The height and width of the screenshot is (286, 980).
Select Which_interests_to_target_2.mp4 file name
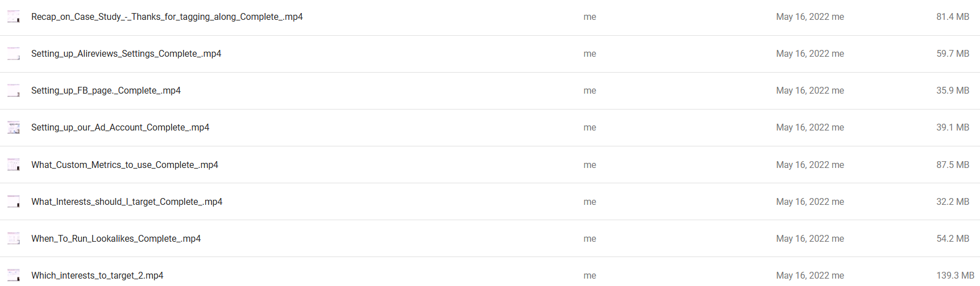point(97,275)
